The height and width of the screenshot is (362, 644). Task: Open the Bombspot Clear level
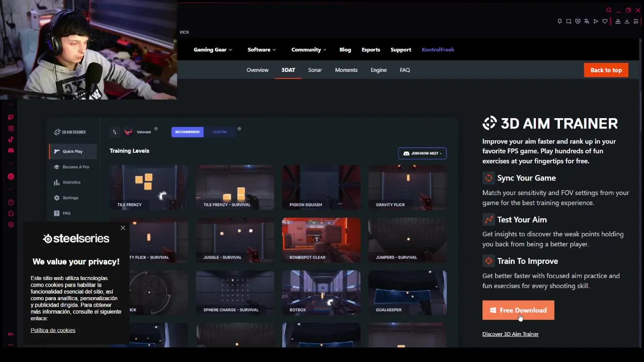click(321, 240)
